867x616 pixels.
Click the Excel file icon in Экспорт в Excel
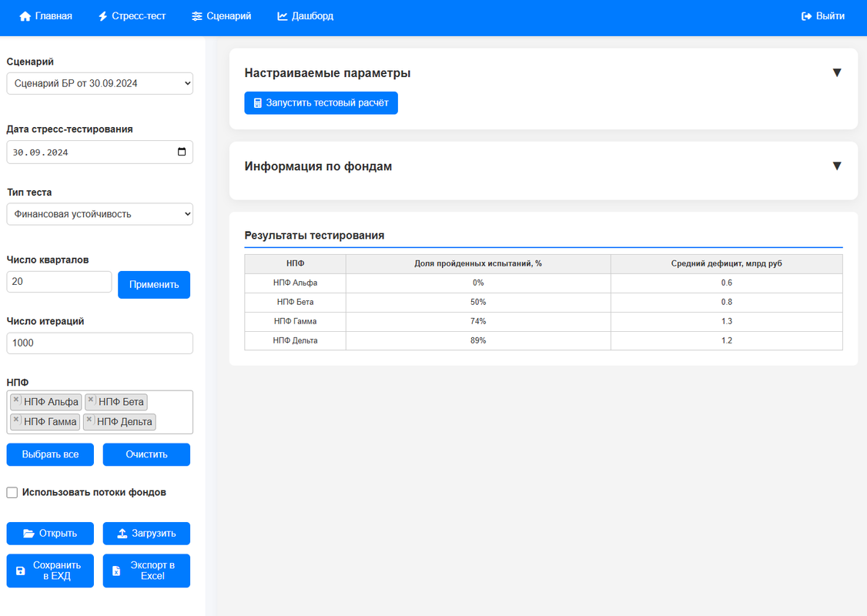tap(116, 571)
